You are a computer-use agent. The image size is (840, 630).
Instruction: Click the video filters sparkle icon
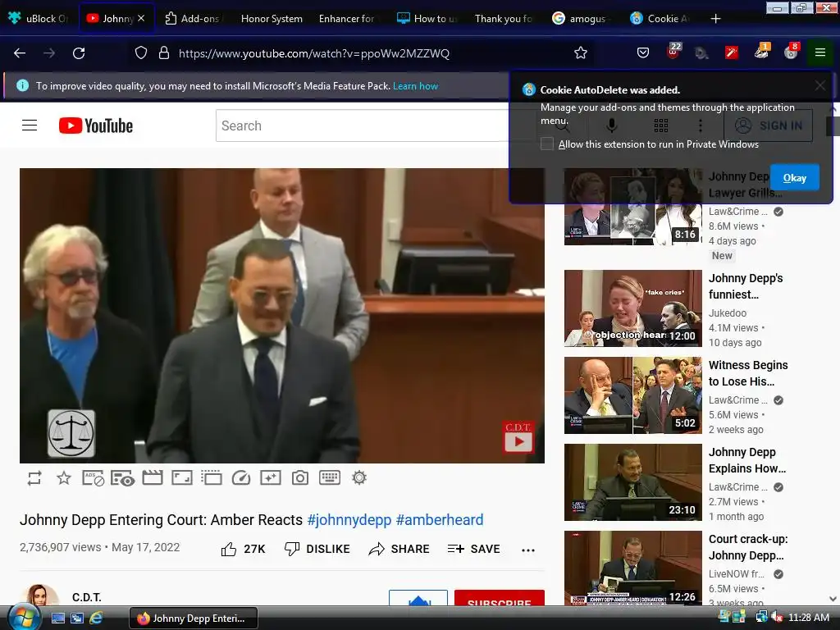pyautogui.click(x=271, y=478)
